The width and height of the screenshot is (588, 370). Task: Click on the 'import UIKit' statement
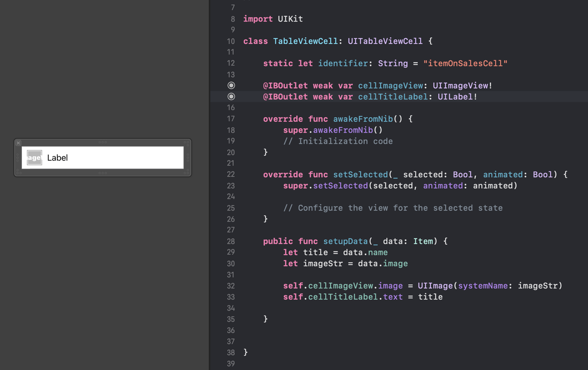273,19
